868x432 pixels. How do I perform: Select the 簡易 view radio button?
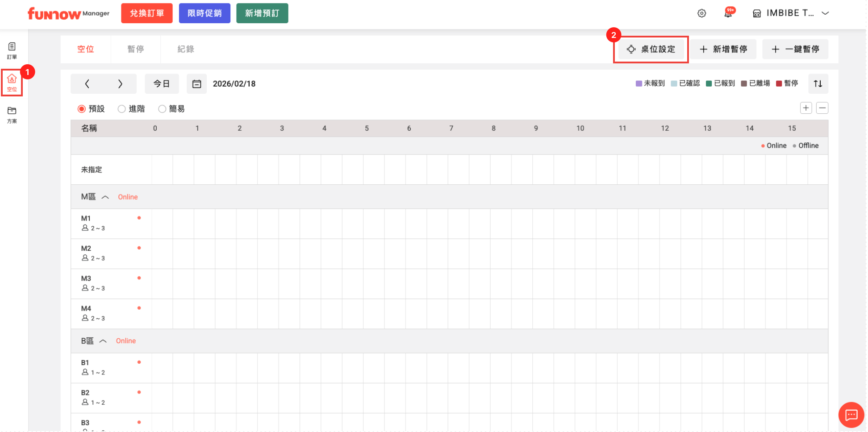click(x=162, y=109)
